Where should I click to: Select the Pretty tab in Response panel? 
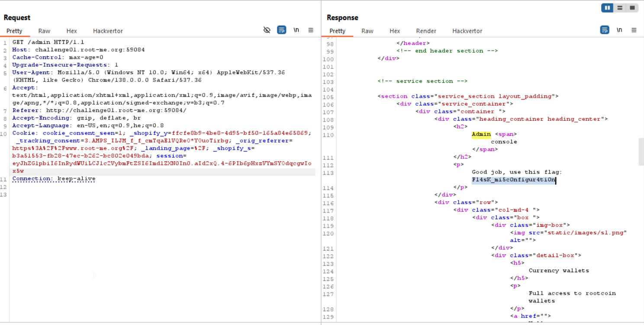[337, 31]
